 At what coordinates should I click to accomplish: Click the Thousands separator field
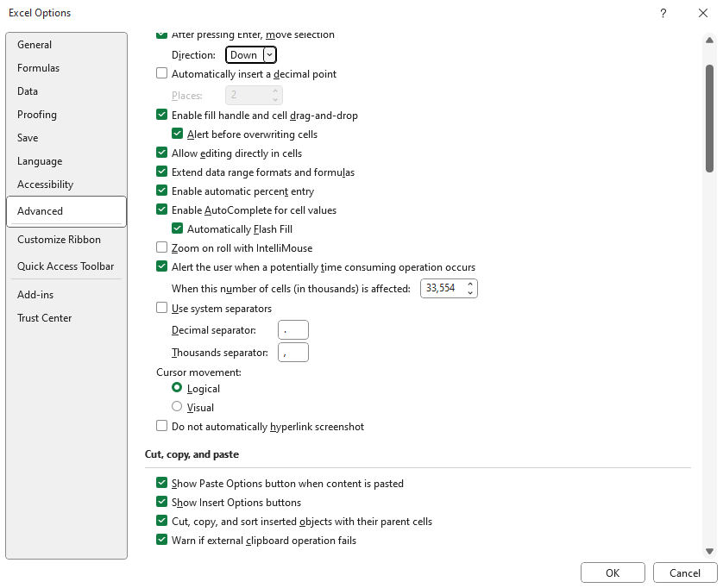click(293, 353)
